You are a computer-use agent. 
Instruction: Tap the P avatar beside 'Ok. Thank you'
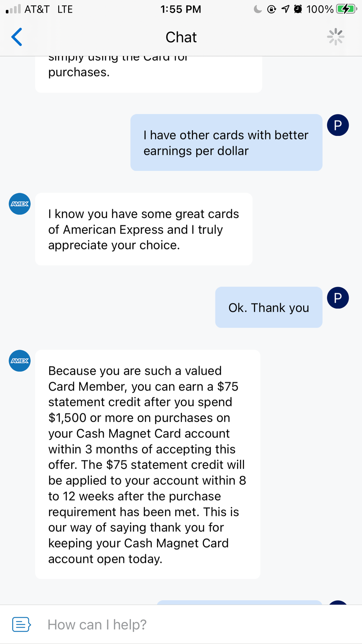(x=338, y=298)
